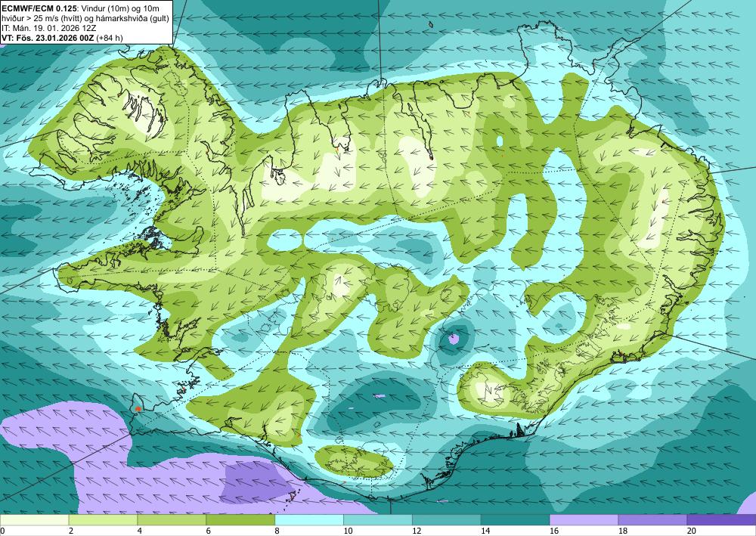Click the scale label '18'

click(622, 531)
